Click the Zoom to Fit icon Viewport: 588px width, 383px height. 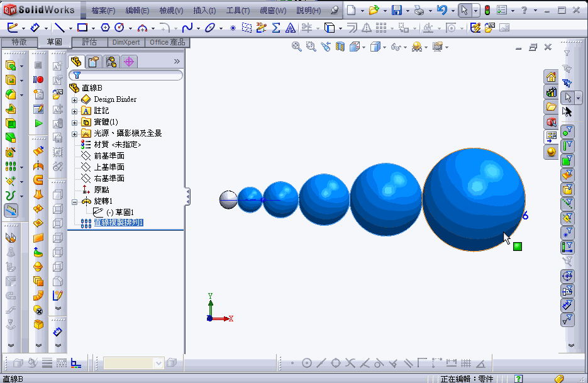[x=297, y=47]
